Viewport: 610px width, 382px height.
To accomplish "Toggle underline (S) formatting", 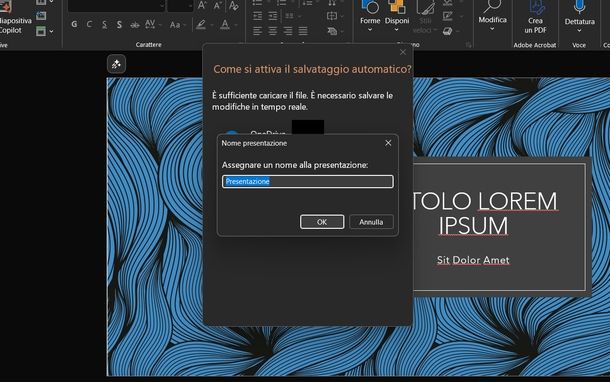I will [104, 25].
